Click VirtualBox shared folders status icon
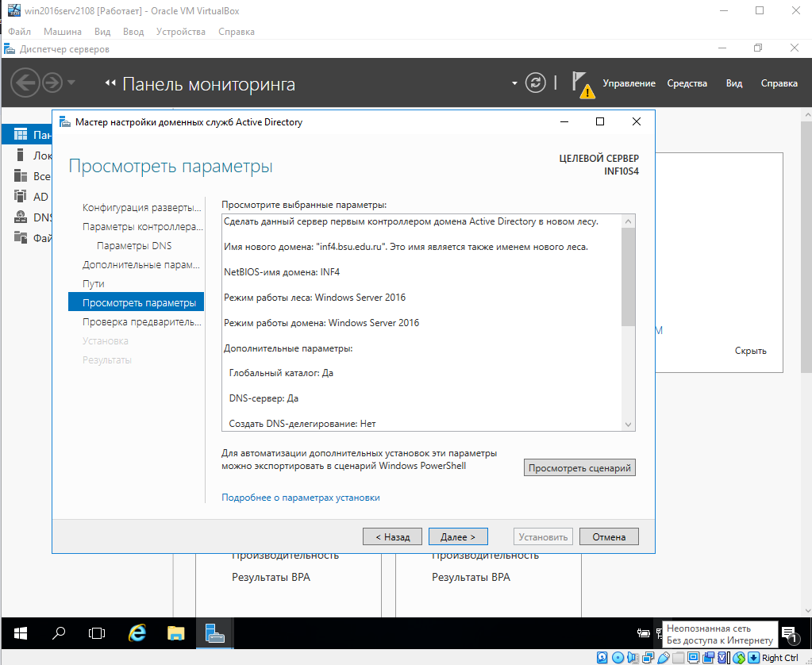812x665 pixels. pos(679,658)
